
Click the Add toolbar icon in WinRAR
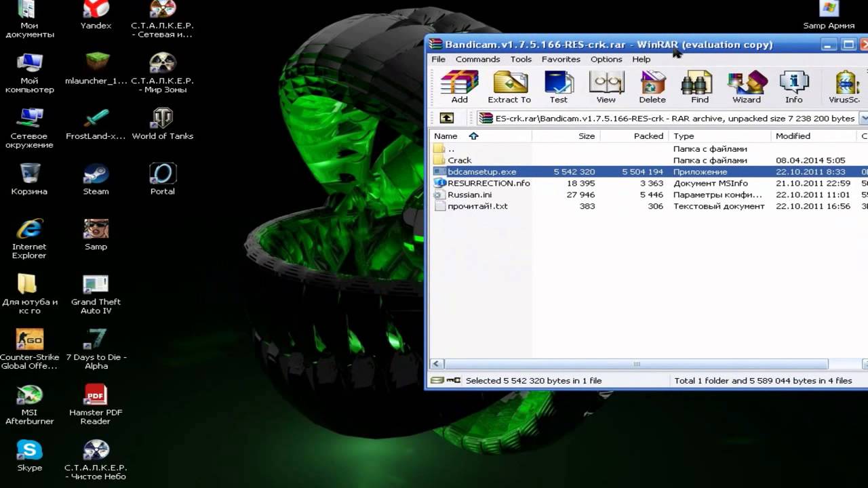[459, 87]
